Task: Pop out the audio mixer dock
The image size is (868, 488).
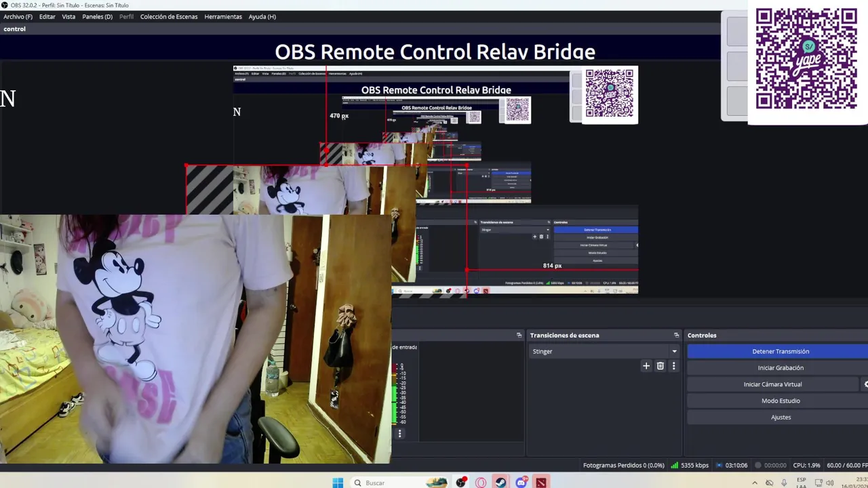Action: 519,335
